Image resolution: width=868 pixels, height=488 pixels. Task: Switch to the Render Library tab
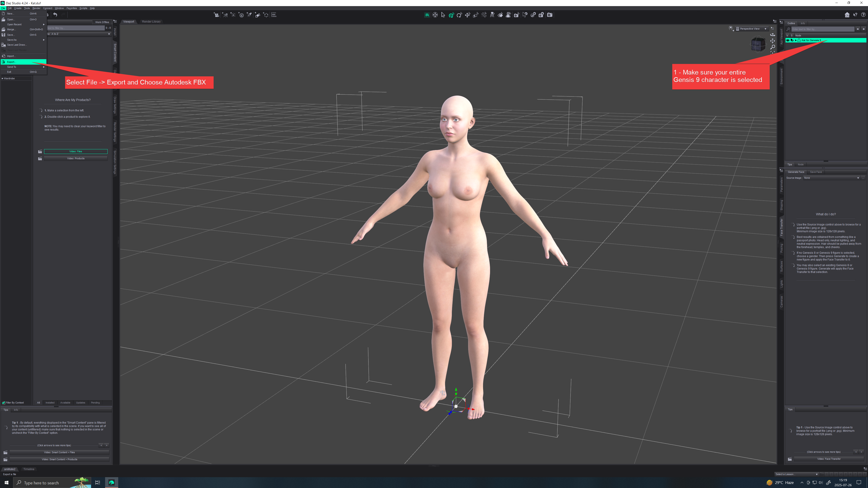click(x=151, y=21)
